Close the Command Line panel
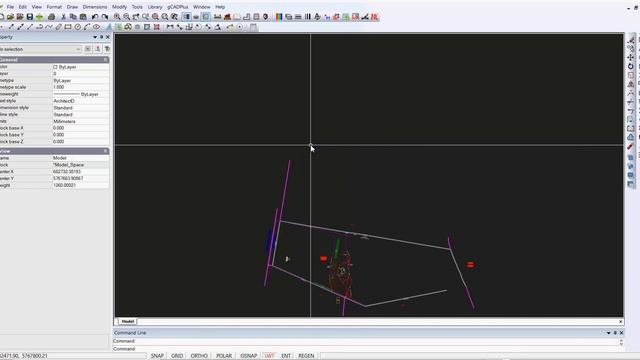Image resolution: width=640 pixels, height=360 pixels. tap(621, 333)
